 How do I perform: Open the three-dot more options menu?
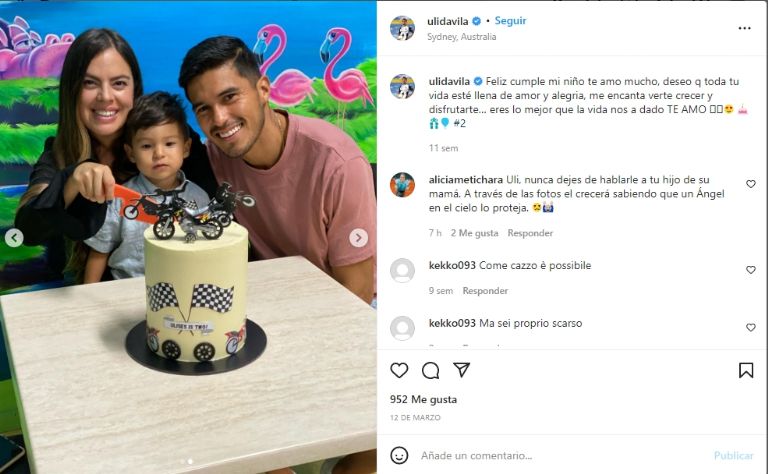coord(744,28)
